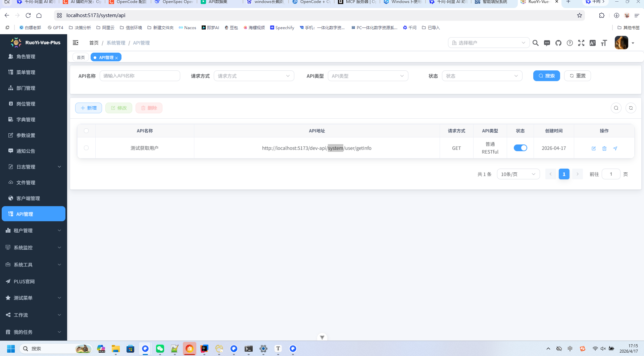Collapse the sidebar with the hamburger icon

coord(76,43)
